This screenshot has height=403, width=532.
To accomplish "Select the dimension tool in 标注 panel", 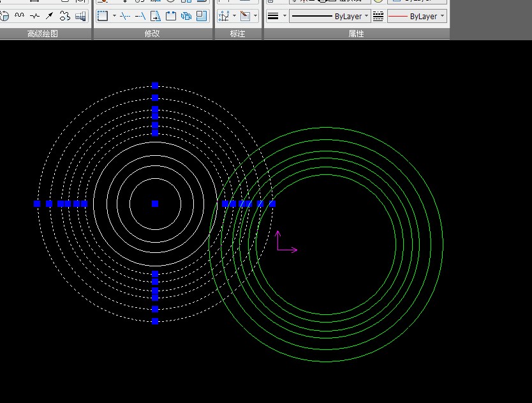I will click(224, 15).
